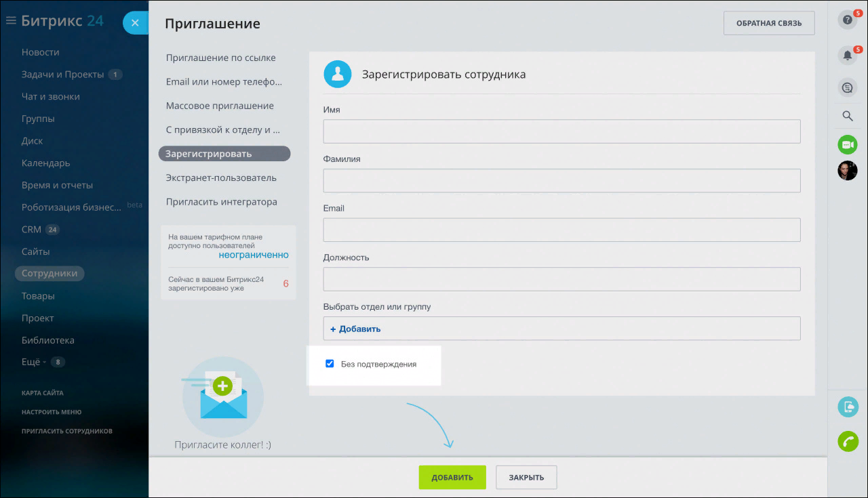Expand the Ещё menu in the sidebar
This screenshot has width=868, height=498.
(x=34, y=362)
